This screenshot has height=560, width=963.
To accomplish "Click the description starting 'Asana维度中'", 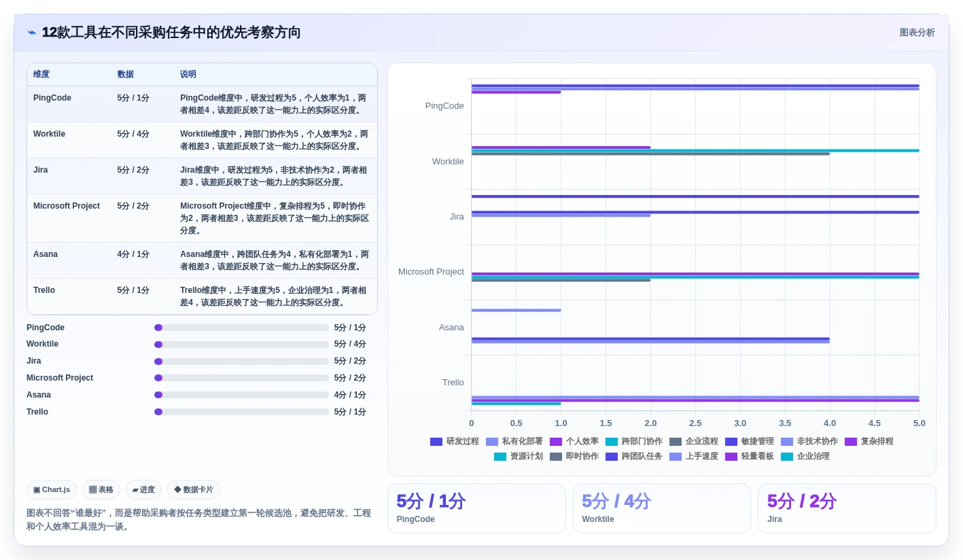I will 275,260.
